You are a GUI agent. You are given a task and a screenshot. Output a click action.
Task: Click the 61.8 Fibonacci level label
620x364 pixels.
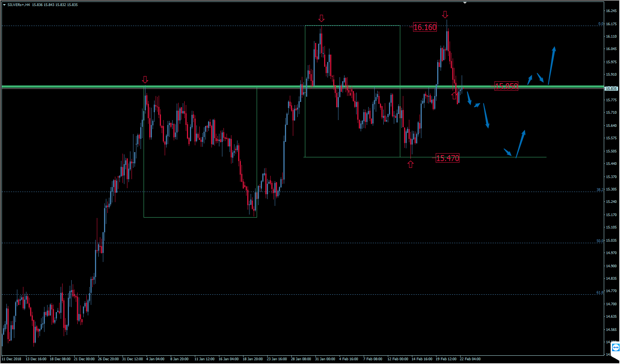600,292
